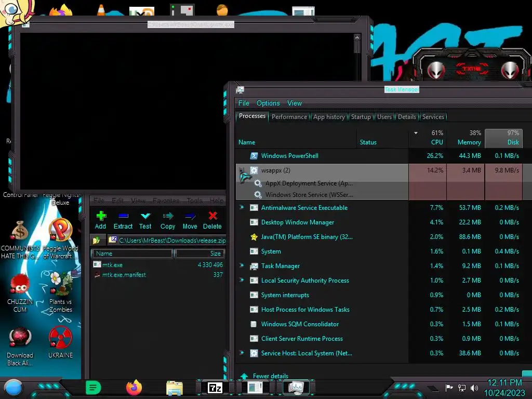This screenshot has height=399, width=532.
Task: Select mtk.exe in the 7-Zip file list
Action: pos(112,264)
